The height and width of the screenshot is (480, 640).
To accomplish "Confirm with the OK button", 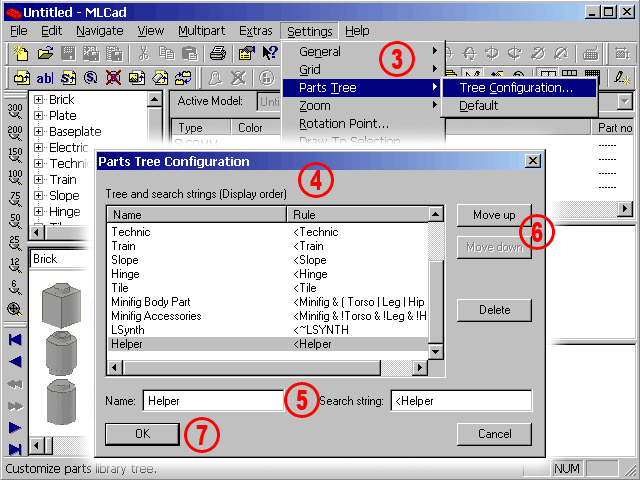I will coord(142,433).
